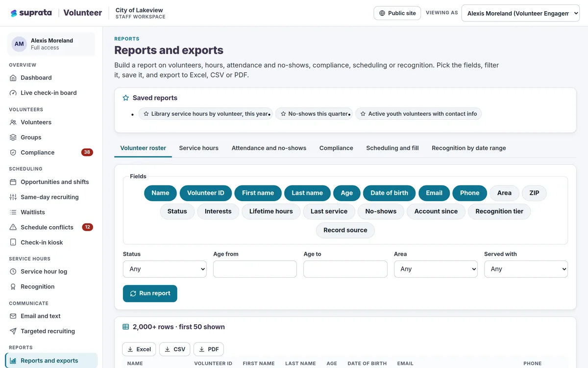Click the Age to input field
The image size is (588, 368).
tap(345, 269)
